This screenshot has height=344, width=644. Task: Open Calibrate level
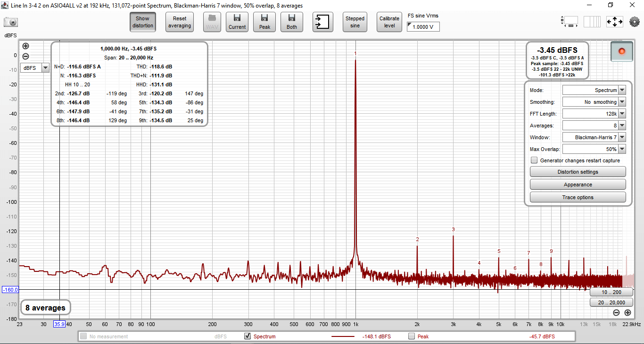(x=389, y=22)
